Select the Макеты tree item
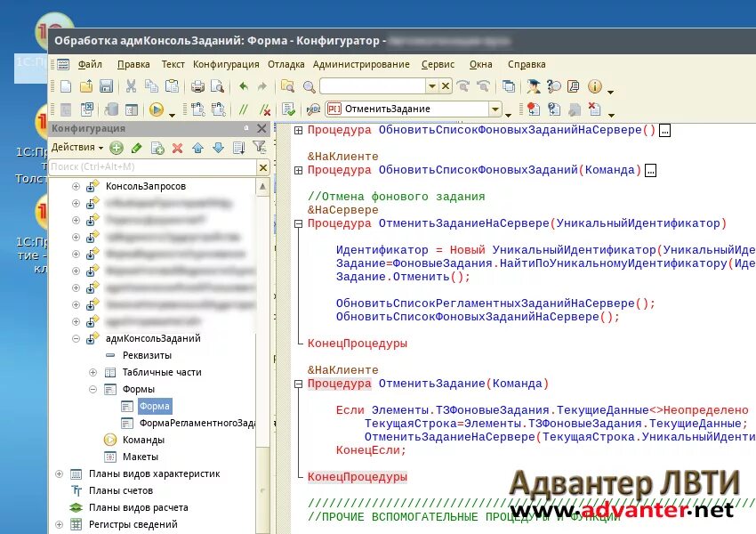Image resolution: width=756 pixels, height=534 pixels. (141, 457)
